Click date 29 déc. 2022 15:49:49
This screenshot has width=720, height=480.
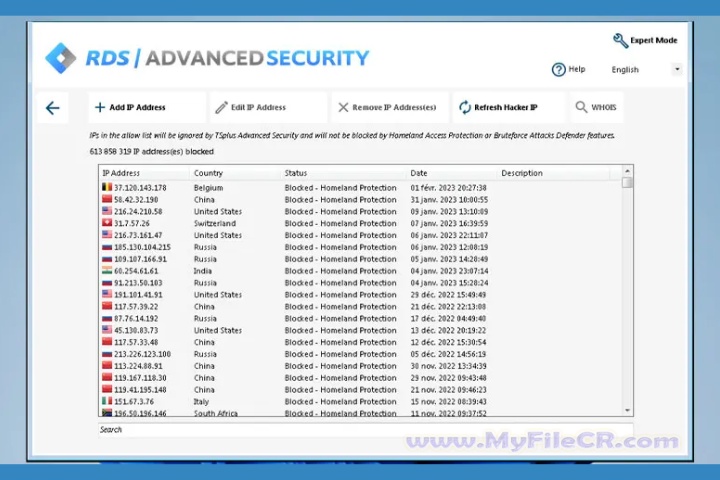pyautogui.click(x=448, y=295)
